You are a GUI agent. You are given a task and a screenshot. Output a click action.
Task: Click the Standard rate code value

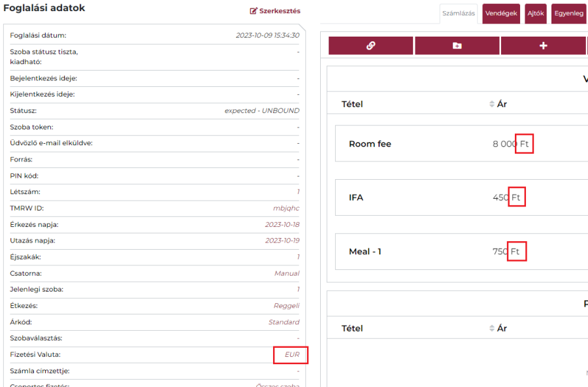[284, 322]
